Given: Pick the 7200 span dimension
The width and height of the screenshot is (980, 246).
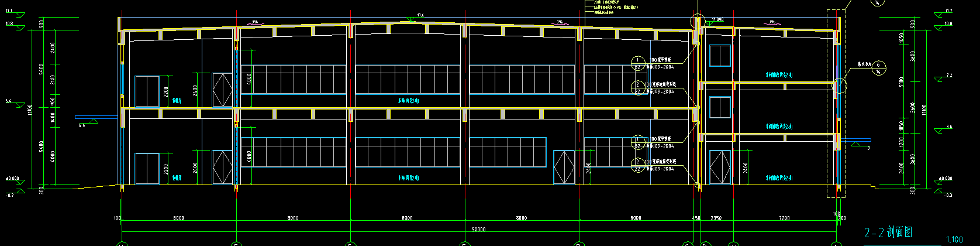Looking at the screenshot, I should coord(784,218).
